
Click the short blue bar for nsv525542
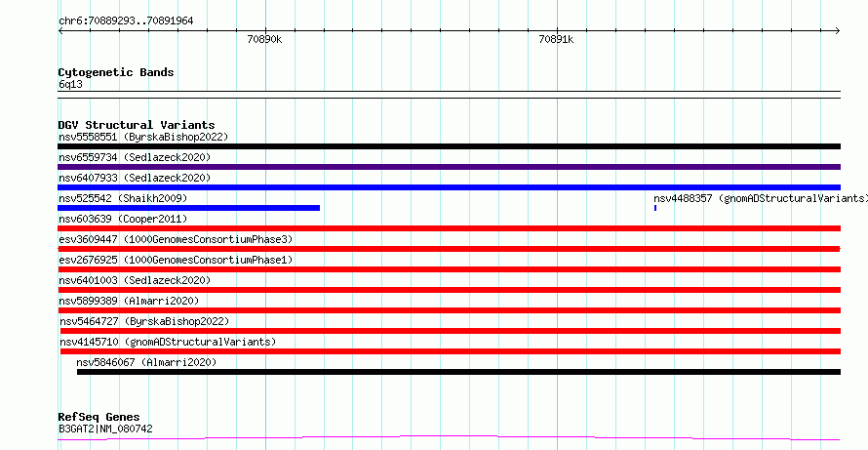[189, 208]
